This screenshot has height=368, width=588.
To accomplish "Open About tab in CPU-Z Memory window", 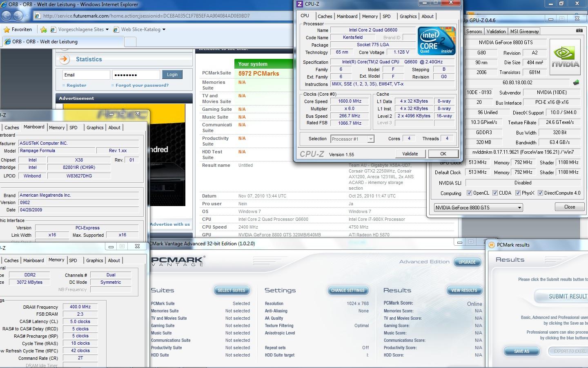I will point(114,260).
